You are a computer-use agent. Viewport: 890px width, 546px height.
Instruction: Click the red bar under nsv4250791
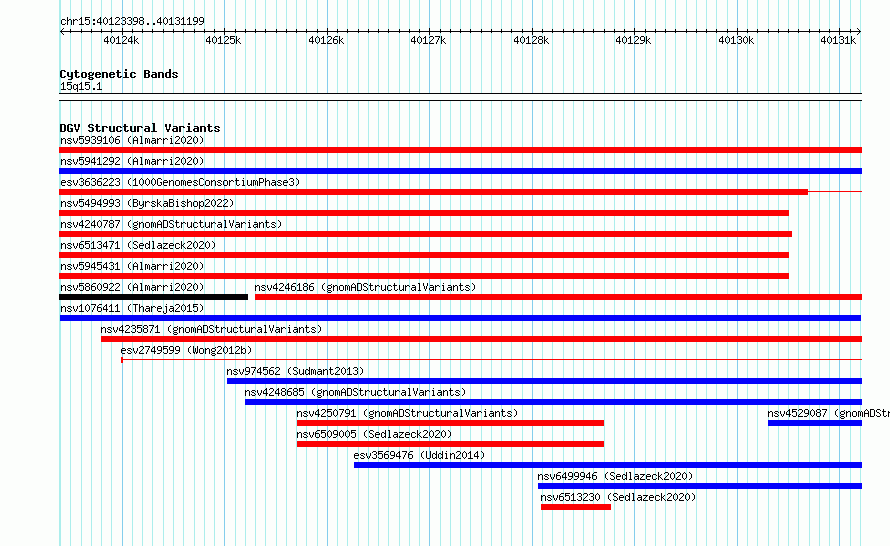click(x=450, y=423)
